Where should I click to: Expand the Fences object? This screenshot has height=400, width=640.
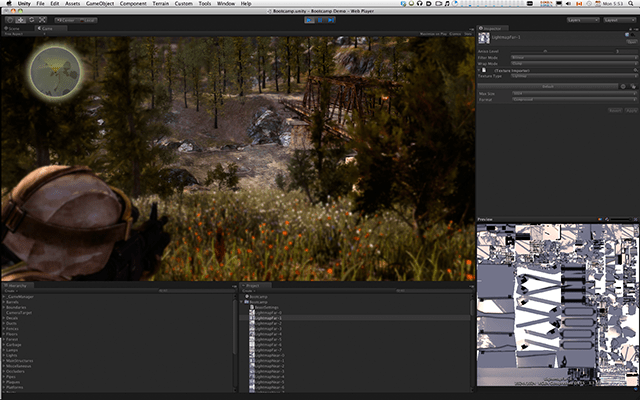pyautogui.click(x=4, y=329)
